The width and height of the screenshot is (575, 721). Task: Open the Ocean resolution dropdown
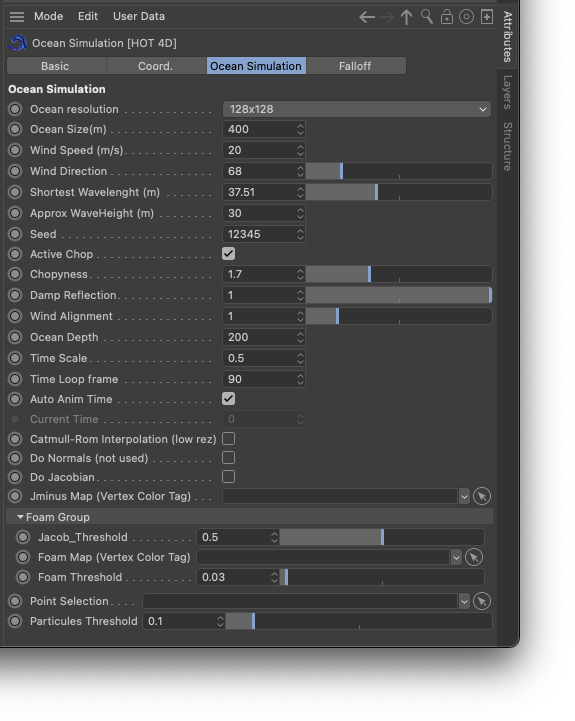[357, 109]
